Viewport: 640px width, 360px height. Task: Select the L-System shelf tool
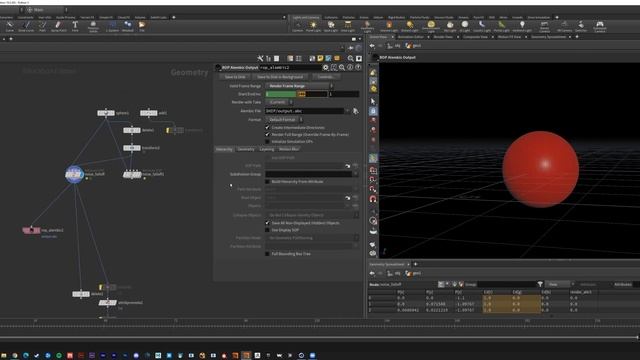coord(112,27)
